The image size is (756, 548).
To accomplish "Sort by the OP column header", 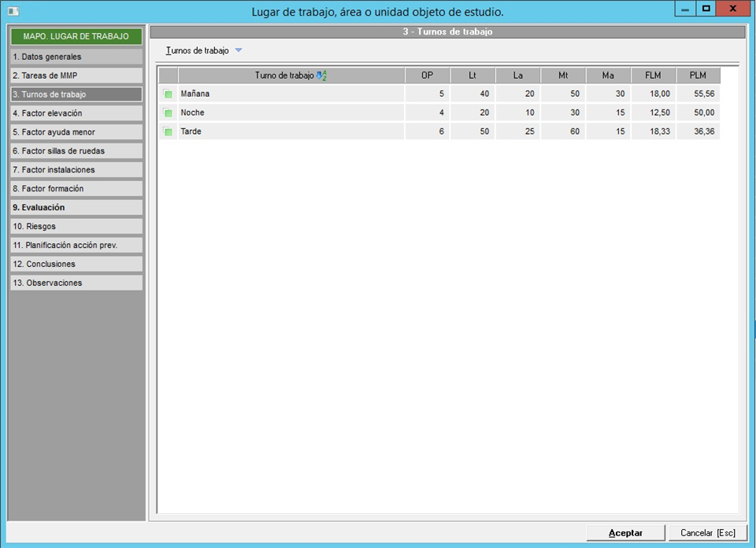I will point(428,76).
